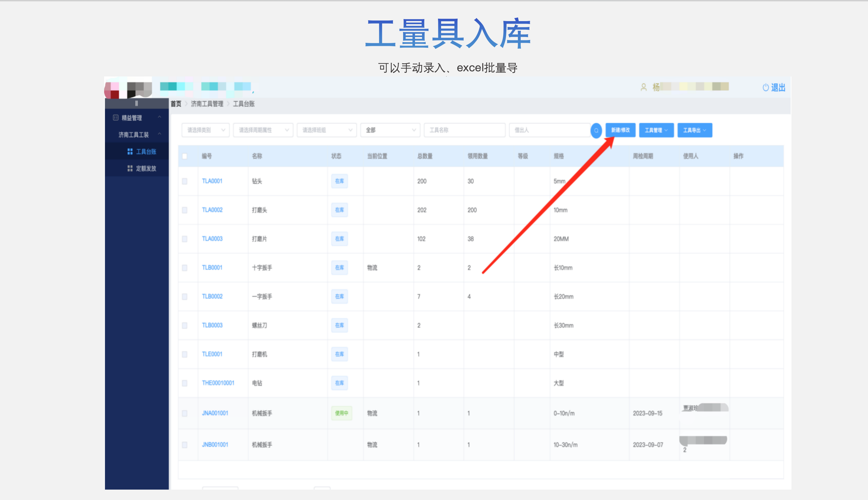Collapse the 精益管理 menu chevron
The height and width of the screenshot is (500, 868).
[x=160, y=117]
